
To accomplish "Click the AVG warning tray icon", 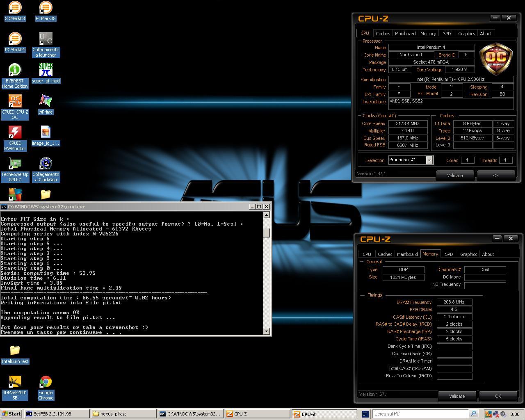I will pos(488,414).
